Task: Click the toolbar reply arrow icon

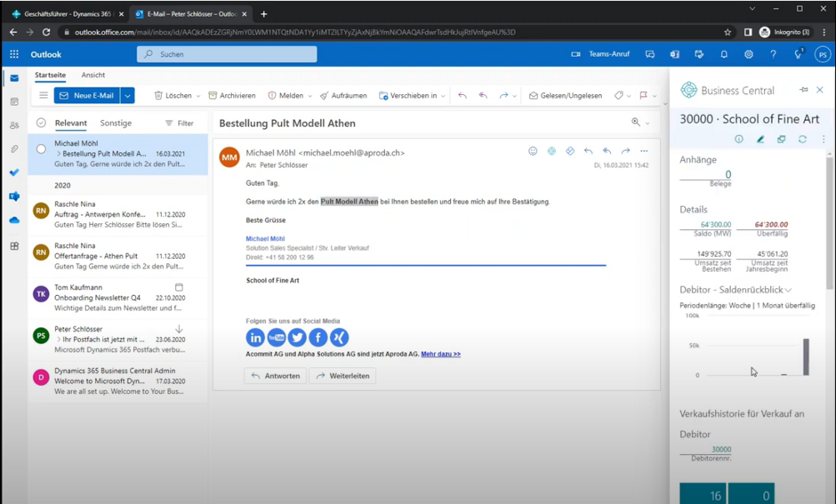Action: point(462,95)
